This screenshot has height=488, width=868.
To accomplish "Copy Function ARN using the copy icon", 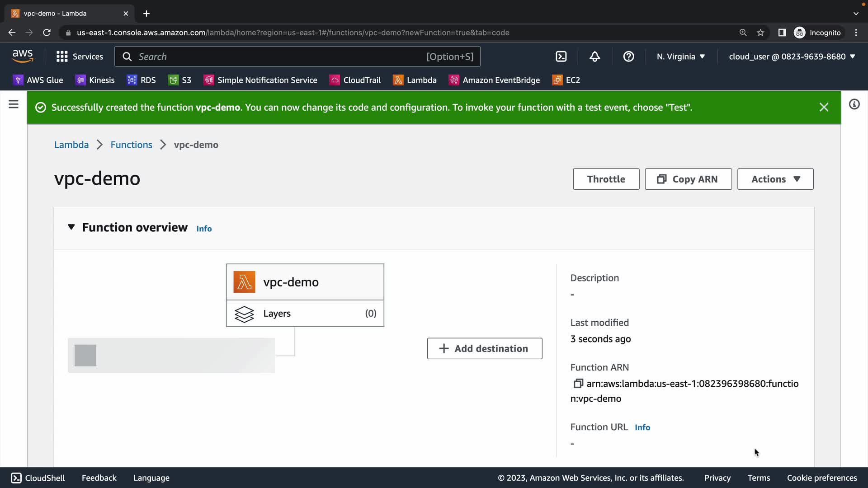I will point(578,384).
